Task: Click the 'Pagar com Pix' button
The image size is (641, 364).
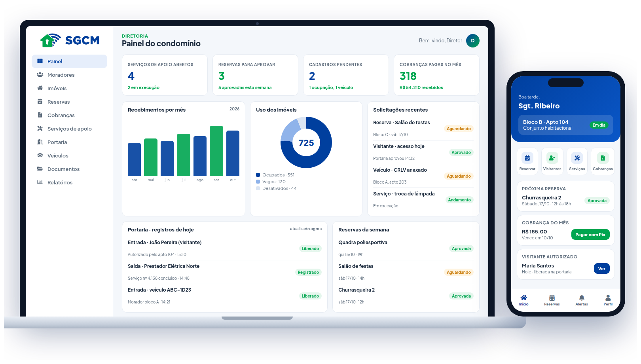Action: pos(590,235)
